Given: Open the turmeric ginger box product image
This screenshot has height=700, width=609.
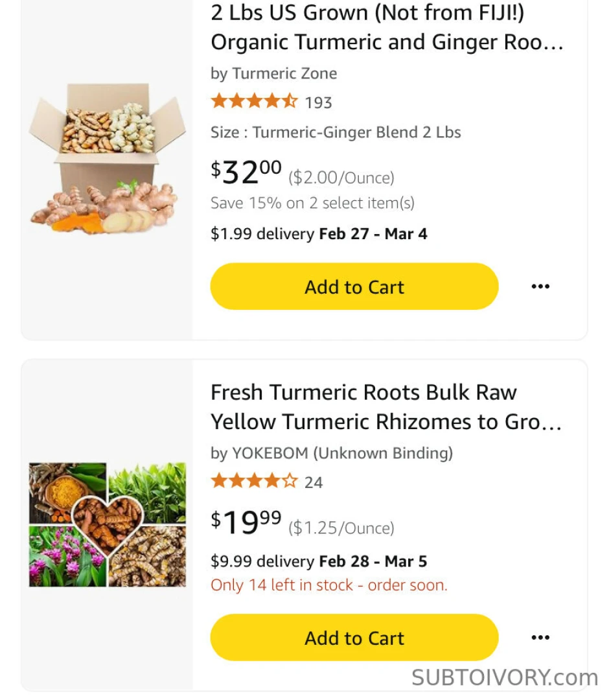Looking at the screenshot, I should click(x=107, y=159).
